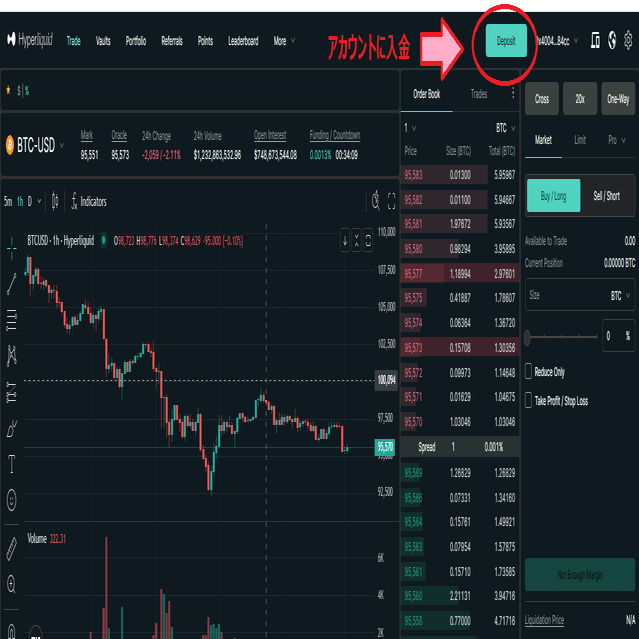Click the order book three-dot options icon
This screenshot has height=639, width=639.
[x=513, y=93]
